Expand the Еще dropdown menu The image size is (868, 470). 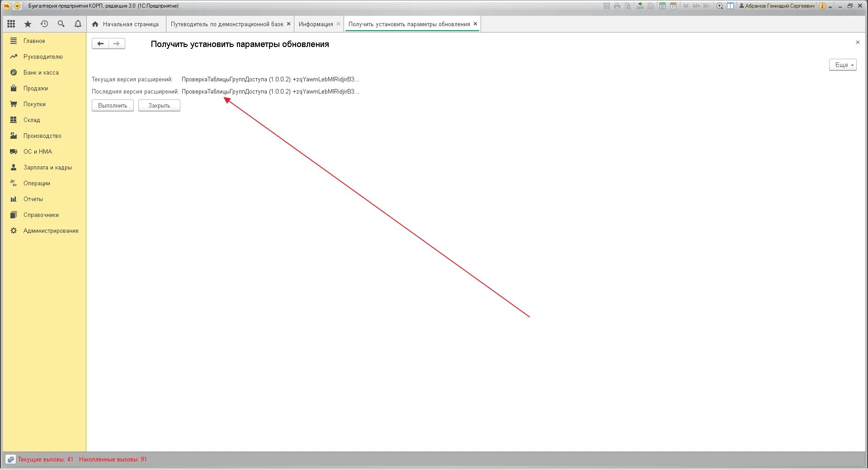(843, 65)
